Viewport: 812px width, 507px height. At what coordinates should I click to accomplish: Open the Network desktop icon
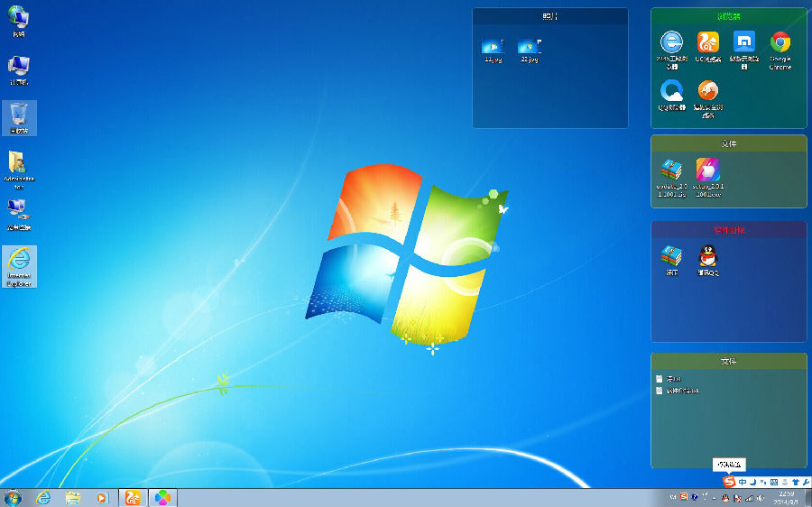pyautogui.click(x=19, y=22)
